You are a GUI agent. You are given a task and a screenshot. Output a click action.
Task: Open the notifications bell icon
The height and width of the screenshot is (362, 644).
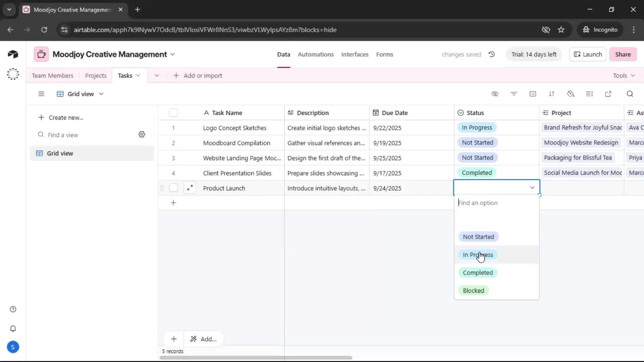[13, 328]
